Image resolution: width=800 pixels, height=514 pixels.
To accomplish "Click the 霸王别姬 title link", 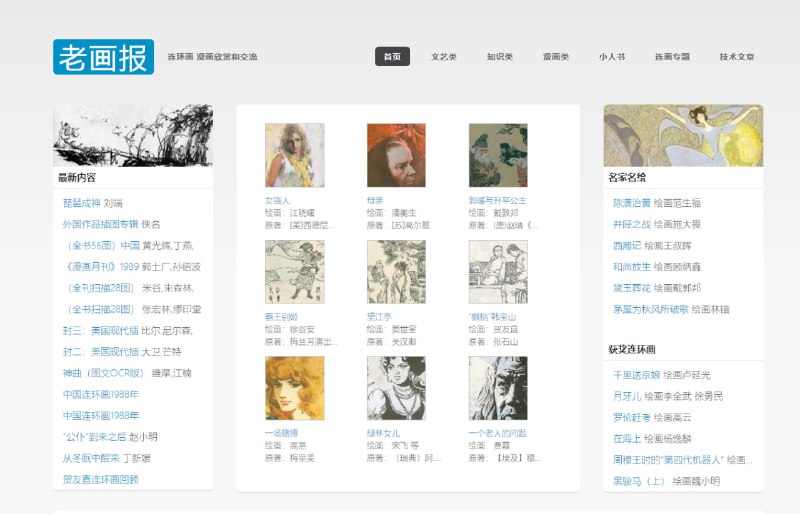I will [281, 317].
